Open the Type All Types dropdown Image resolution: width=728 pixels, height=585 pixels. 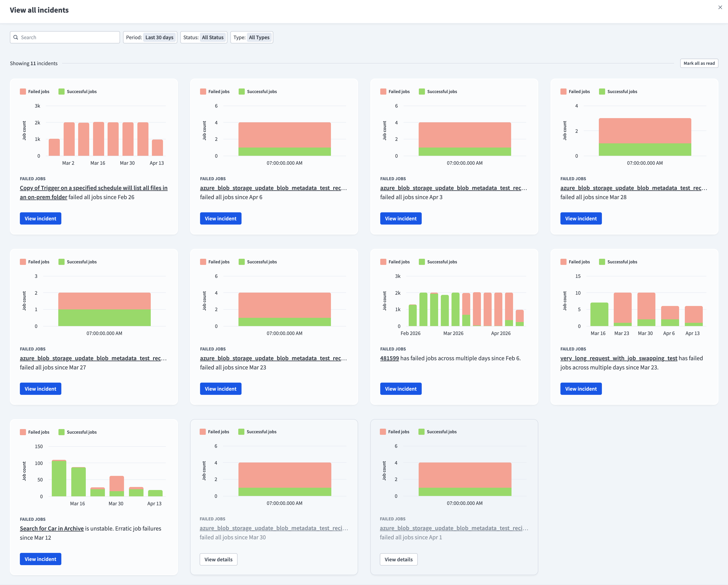252,37
